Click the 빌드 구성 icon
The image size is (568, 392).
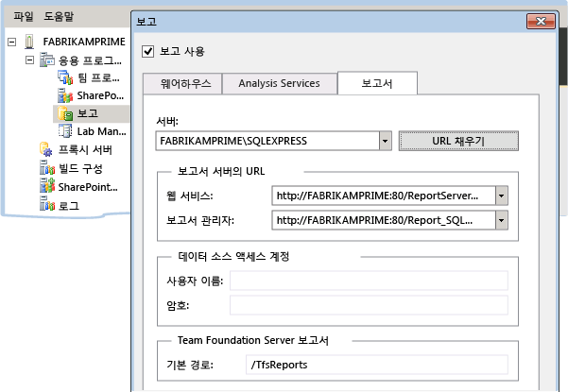click(47, 168)
